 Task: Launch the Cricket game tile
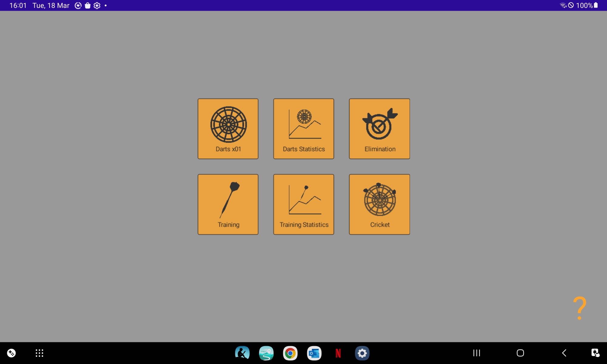coord(379,204)
